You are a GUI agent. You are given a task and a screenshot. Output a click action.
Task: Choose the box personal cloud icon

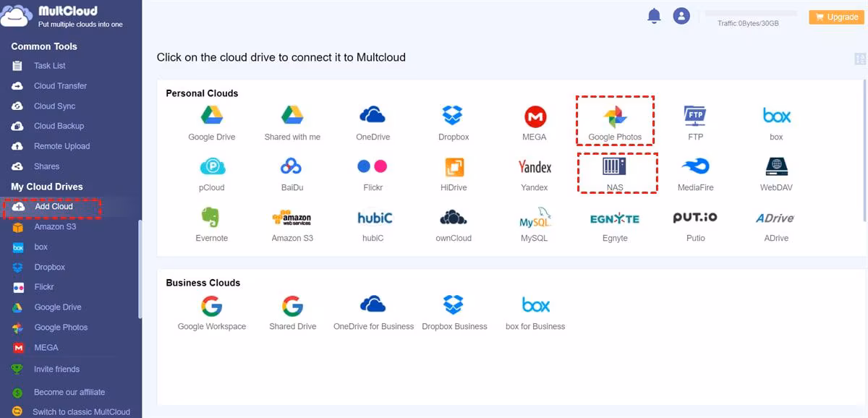(776, 115)
